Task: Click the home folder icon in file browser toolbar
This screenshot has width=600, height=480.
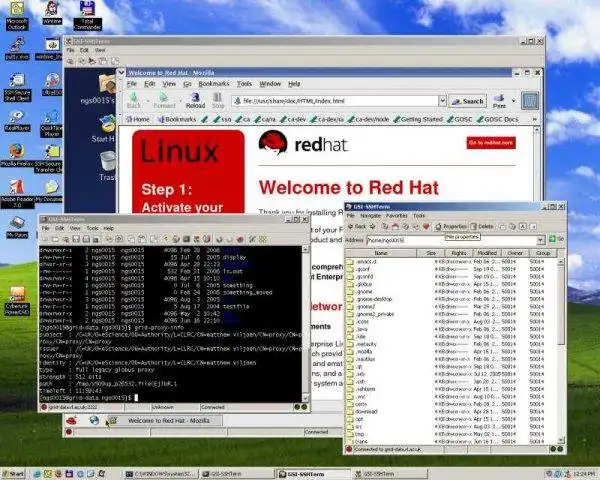Action: (395, 227)
